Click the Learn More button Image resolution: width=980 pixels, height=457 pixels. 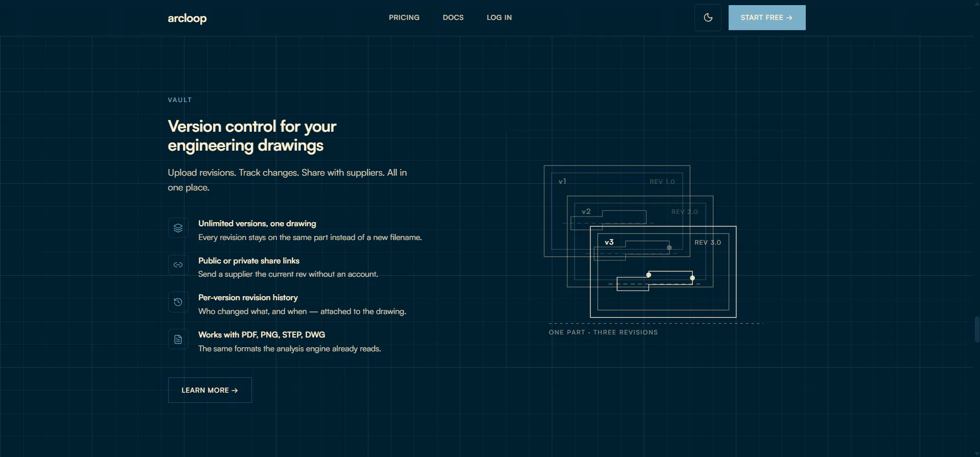coord(210,390)
